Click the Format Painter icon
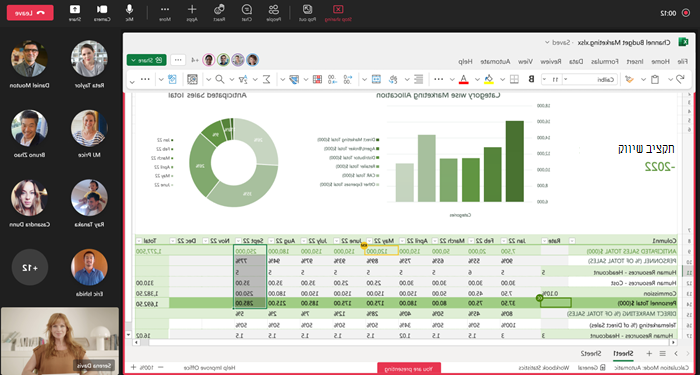Screen dimensions: 700x375 [629, 79]
